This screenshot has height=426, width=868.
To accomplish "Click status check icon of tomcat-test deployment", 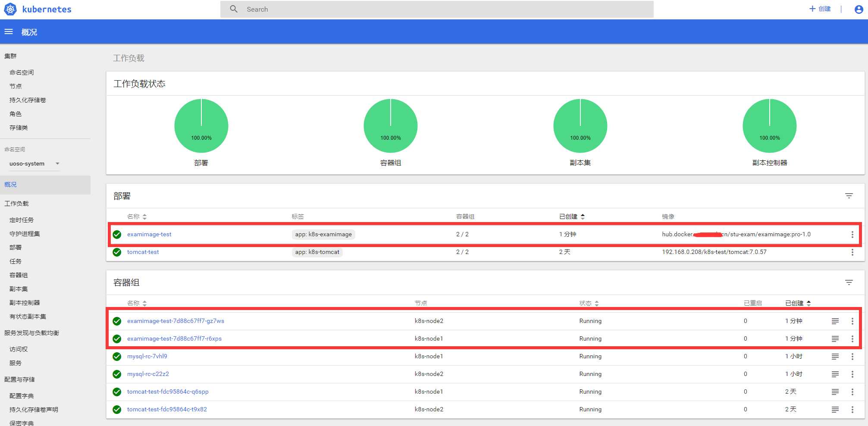I will [x=117, y=252].
